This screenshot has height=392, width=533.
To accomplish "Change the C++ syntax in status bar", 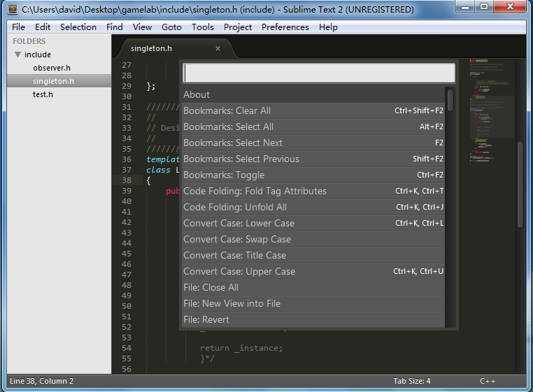I will [x=488, y=382].
